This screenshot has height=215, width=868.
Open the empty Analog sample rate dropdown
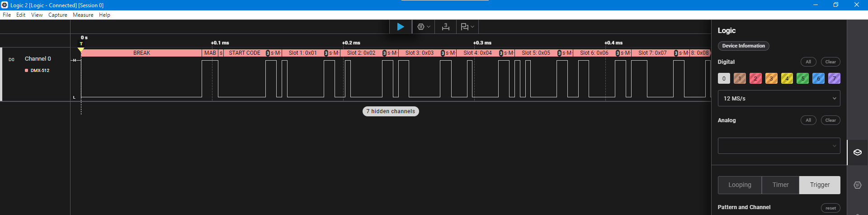click(x=779, y=146)
